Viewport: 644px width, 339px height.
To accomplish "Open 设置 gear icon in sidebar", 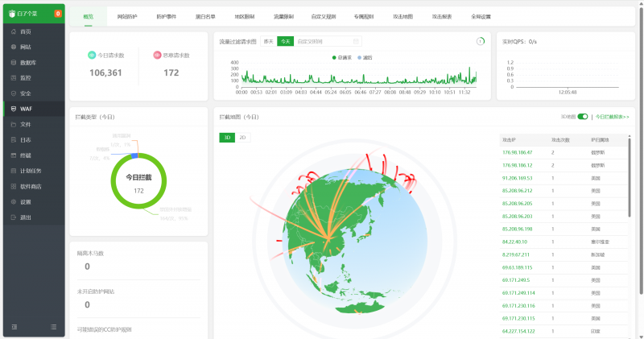I will [x=14, y=201].
